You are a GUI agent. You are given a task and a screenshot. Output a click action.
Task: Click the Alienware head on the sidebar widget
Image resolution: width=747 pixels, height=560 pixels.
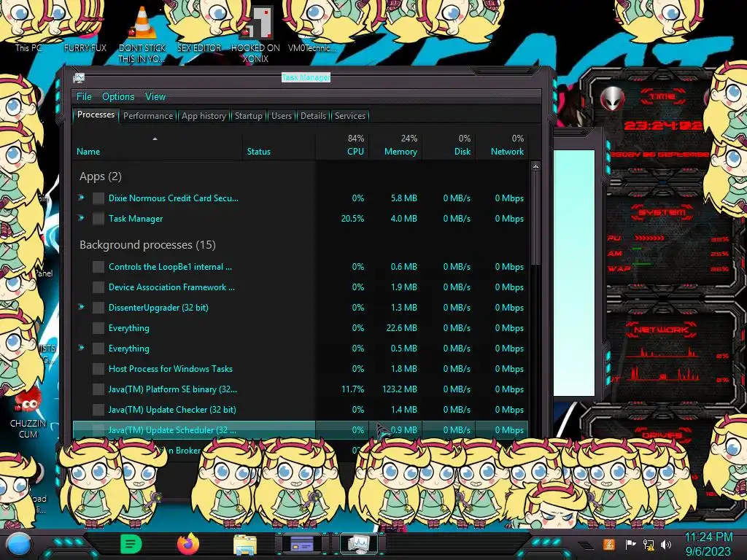tap(612, 99)
